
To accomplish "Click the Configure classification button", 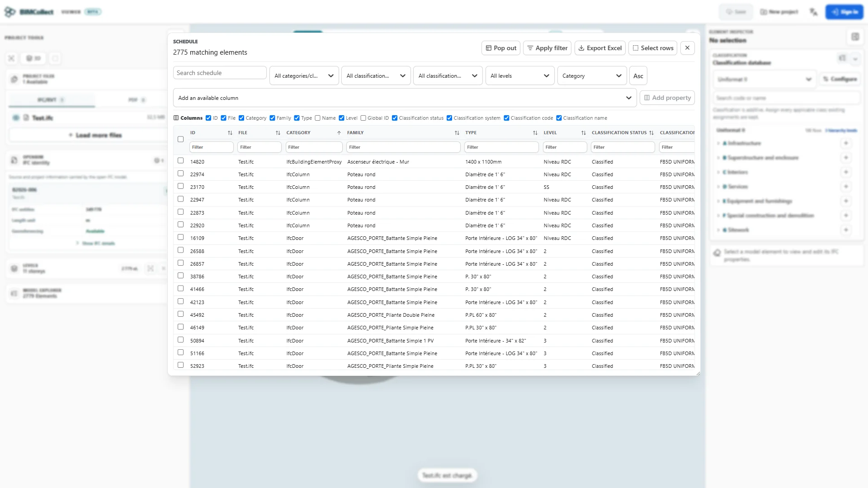I will [840, 79].
